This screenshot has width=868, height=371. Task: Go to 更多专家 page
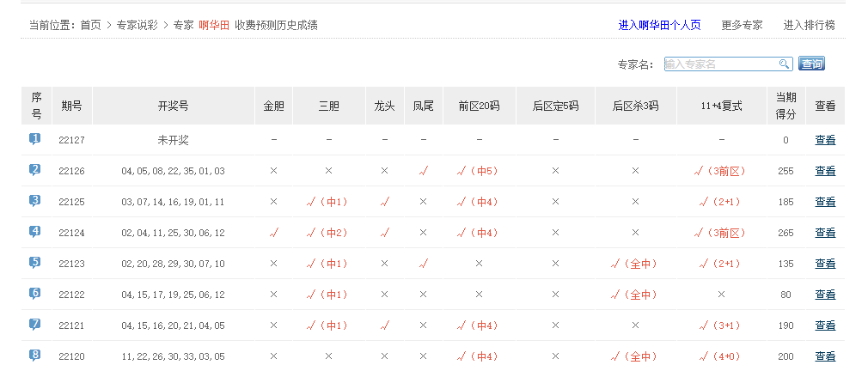click(742, 25)
